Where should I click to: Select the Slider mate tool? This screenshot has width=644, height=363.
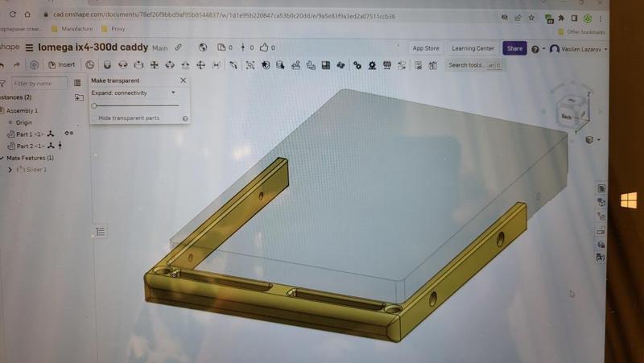click(x=138, y=65)
